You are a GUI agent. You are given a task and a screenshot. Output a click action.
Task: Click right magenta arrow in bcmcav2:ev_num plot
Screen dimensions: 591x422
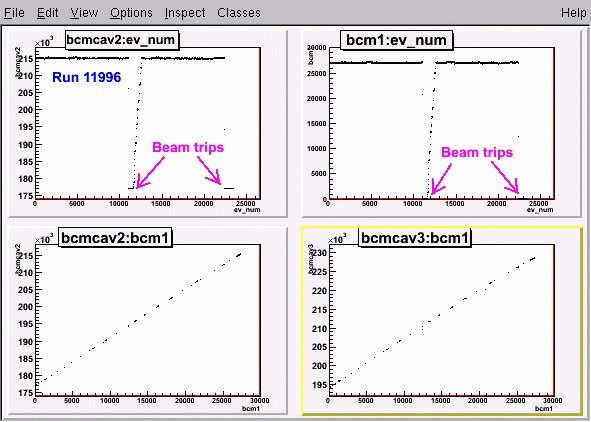[209, 170]
